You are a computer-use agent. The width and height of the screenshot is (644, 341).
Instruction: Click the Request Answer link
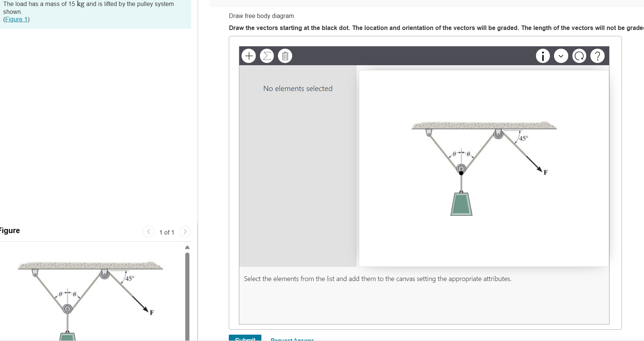(292, 338)
